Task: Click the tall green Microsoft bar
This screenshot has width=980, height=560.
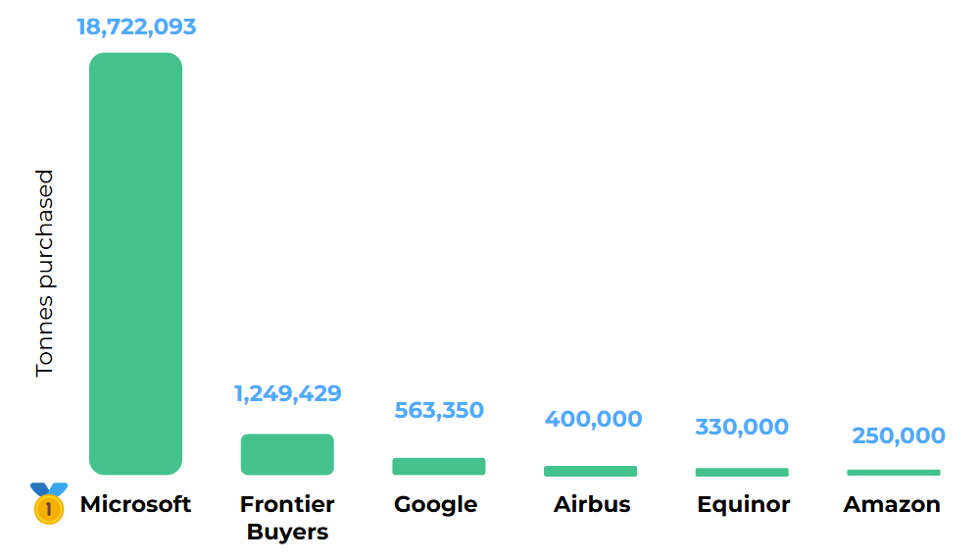Action: tap(135, 263)
